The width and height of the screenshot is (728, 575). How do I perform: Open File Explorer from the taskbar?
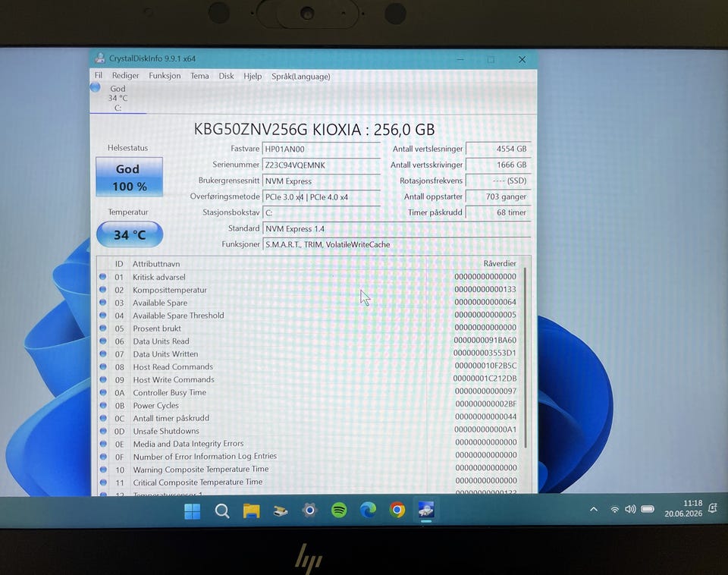tap(251, 511)
